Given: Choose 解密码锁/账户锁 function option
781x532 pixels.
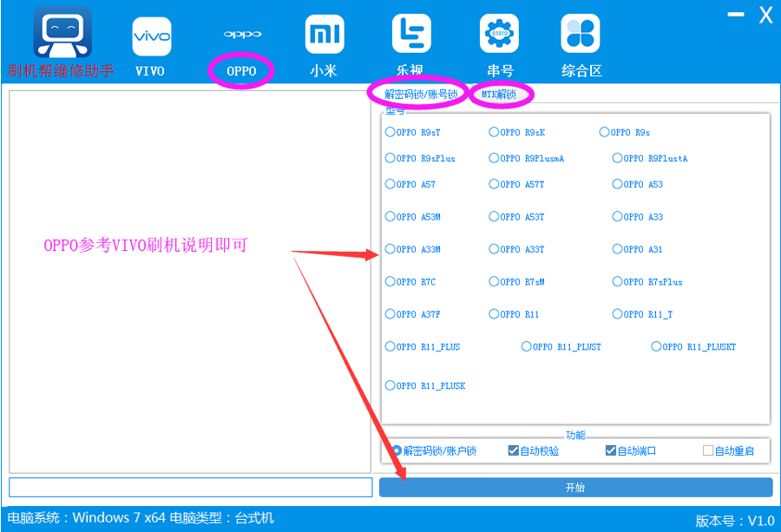Looking at the screenshot, I should pos(434,450).
